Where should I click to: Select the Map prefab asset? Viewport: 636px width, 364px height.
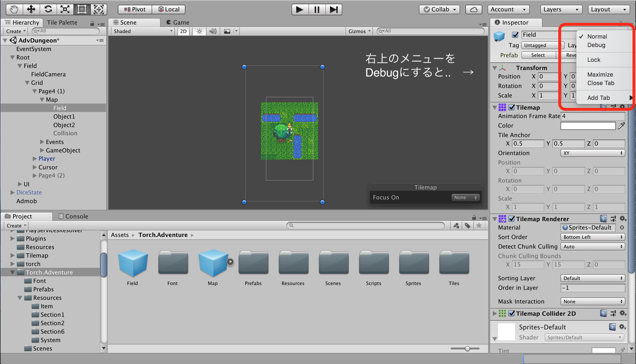coord(213,267)
